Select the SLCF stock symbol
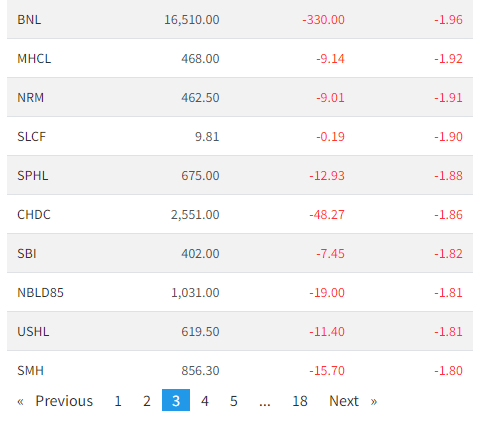Image resolution: width=489 pixels, height=426 pixels. 31,137
